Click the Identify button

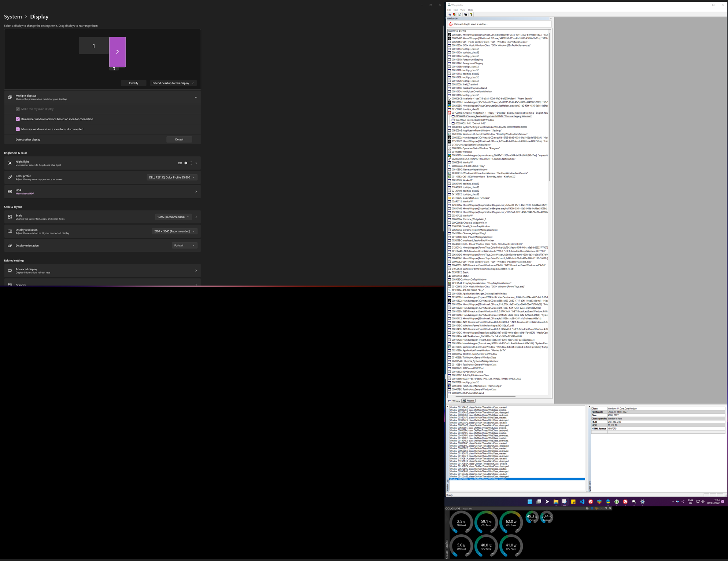pos(133,83)
